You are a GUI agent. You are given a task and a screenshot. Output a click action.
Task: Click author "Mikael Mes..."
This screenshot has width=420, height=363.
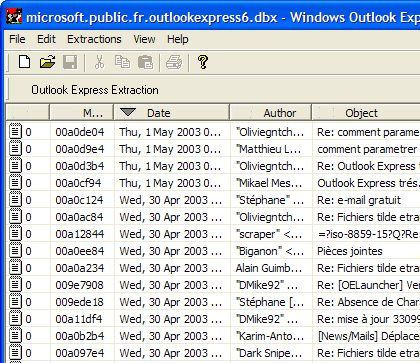[269, 183]
